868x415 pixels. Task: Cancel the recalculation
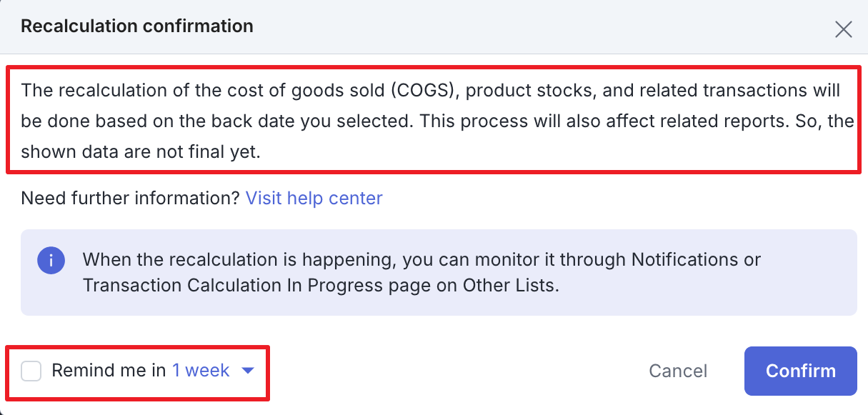pos(678,371)
